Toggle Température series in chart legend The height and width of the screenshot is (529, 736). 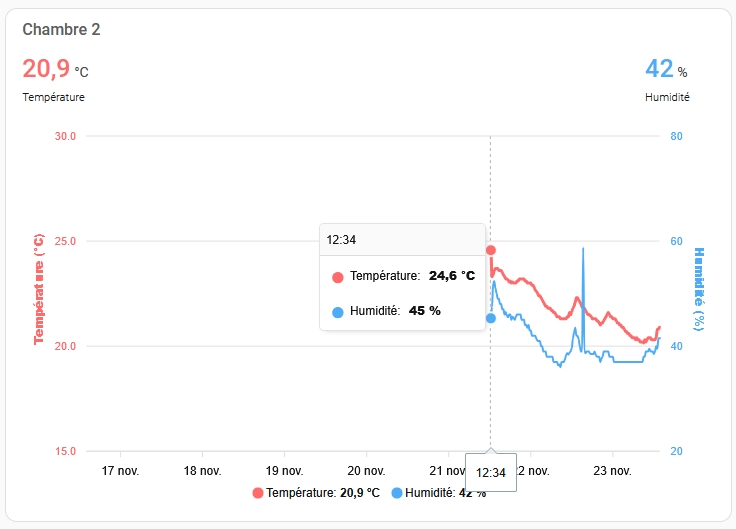(x=323, y=493)
